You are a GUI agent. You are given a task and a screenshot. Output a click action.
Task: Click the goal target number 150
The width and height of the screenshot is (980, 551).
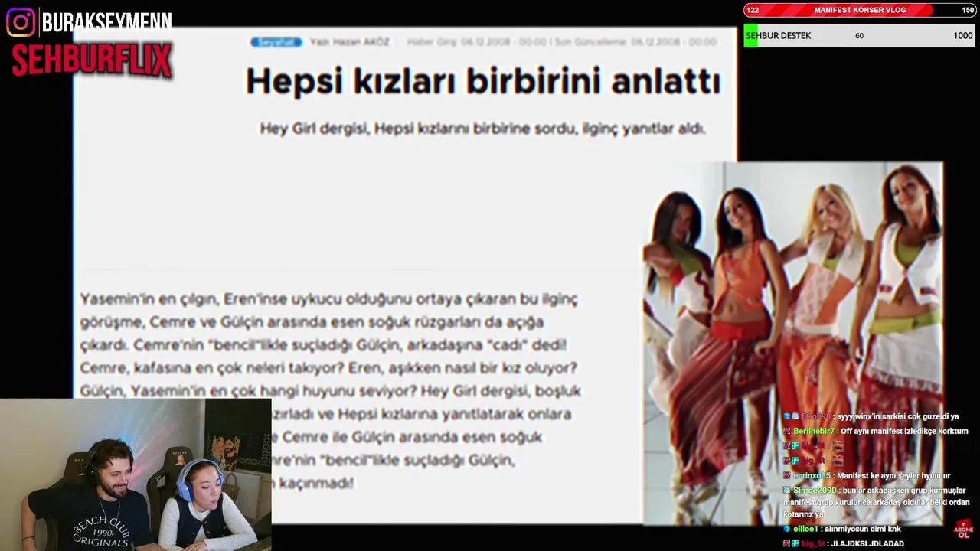point(968,10)
